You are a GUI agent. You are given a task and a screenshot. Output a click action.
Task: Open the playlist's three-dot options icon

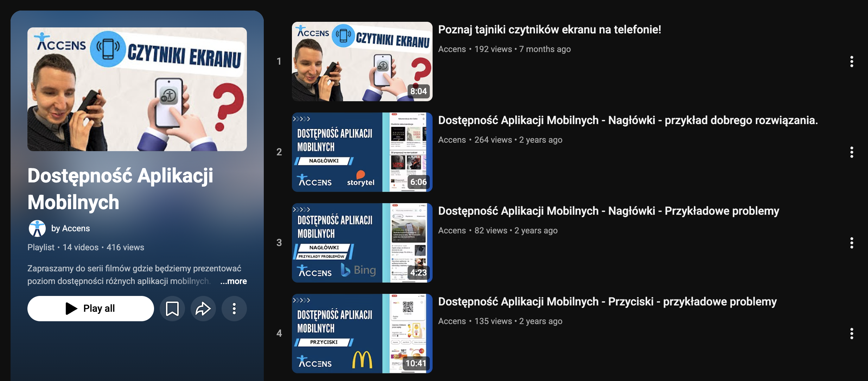[234, 308]
